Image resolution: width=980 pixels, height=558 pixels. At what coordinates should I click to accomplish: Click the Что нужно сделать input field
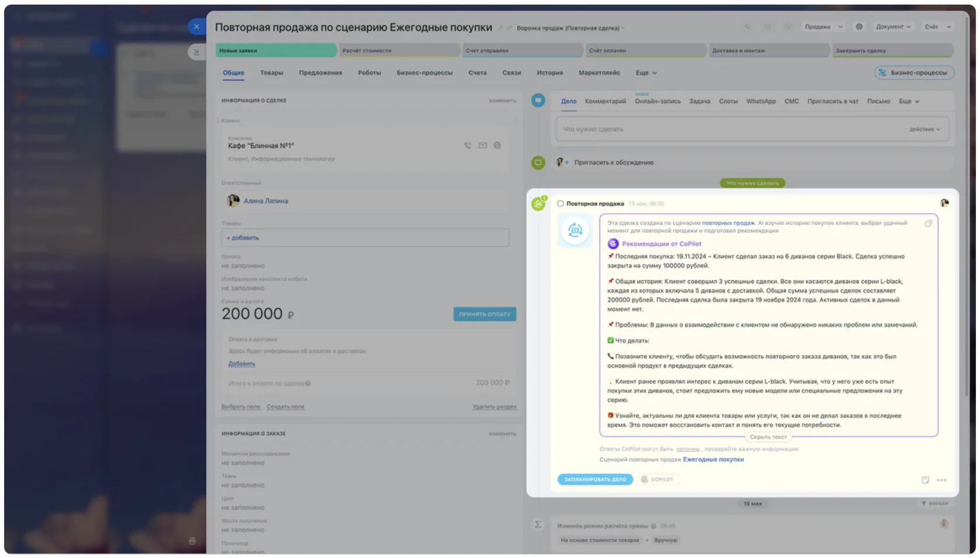[x=752, y=130]
